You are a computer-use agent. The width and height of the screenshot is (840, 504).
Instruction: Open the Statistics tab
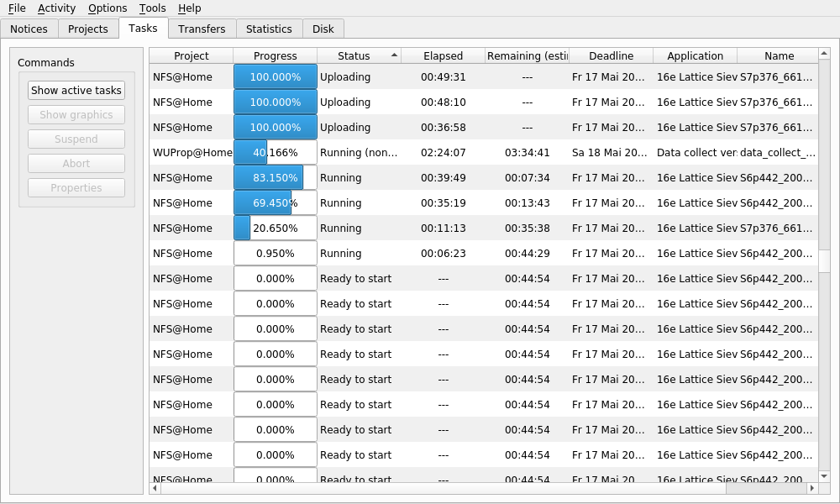tap(269, 29)
